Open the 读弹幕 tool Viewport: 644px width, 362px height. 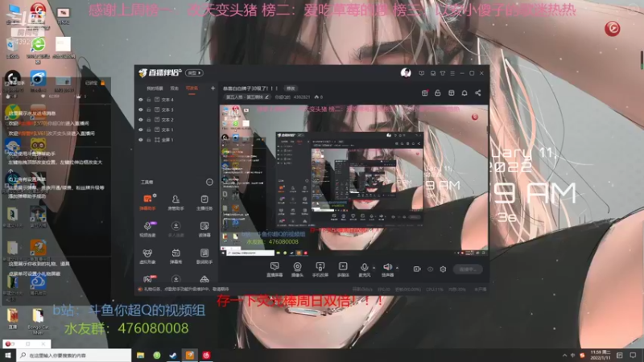pos(204,229)
